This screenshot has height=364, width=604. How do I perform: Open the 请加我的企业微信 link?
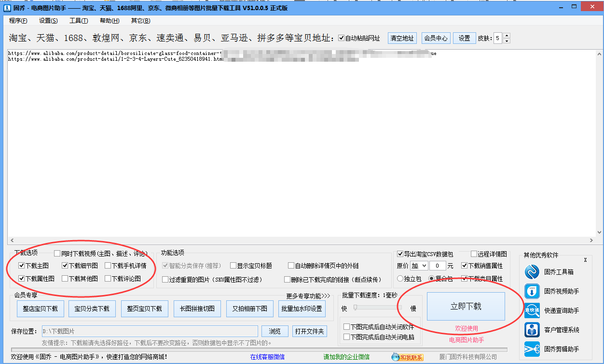346,357
